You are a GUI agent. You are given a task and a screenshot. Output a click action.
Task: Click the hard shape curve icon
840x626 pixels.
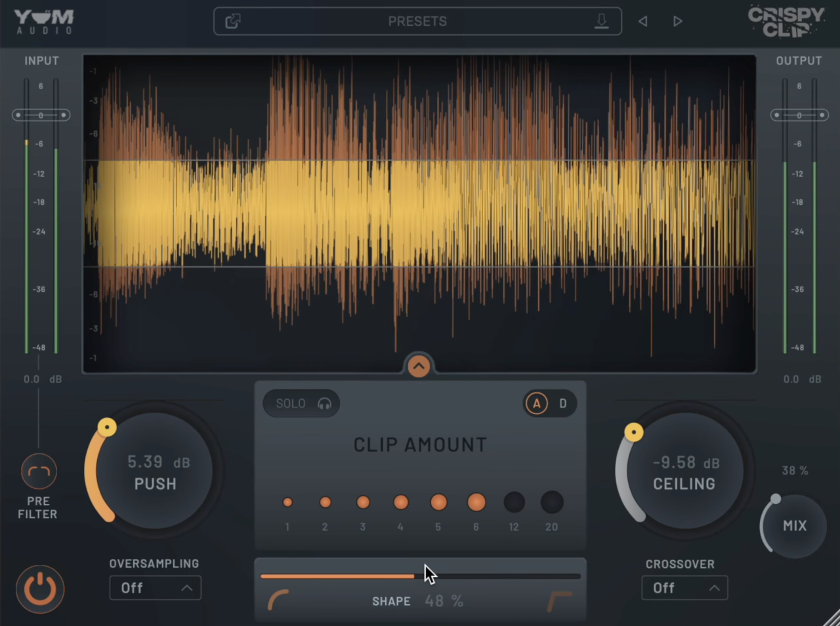pos(559,600)
